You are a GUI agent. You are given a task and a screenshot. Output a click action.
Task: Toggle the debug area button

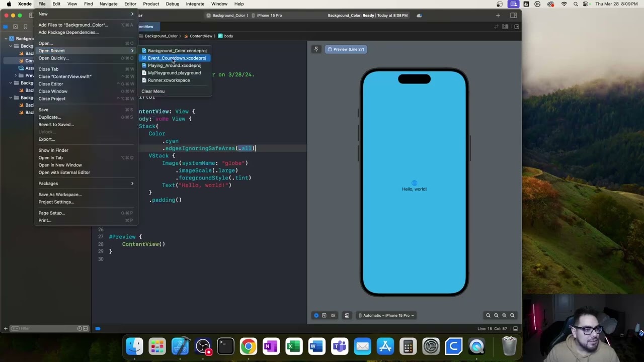coord(515,329)
